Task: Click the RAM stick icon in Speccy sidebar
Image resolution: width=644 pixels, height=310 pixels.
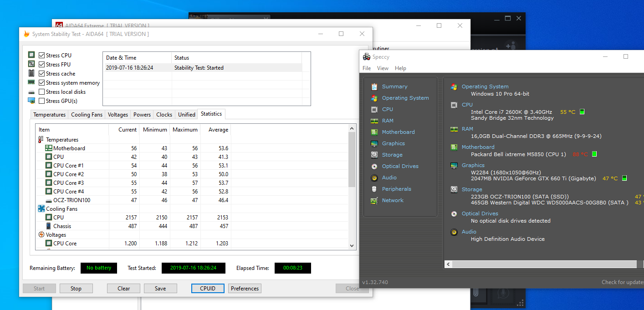Action: [x=374, y=121]
